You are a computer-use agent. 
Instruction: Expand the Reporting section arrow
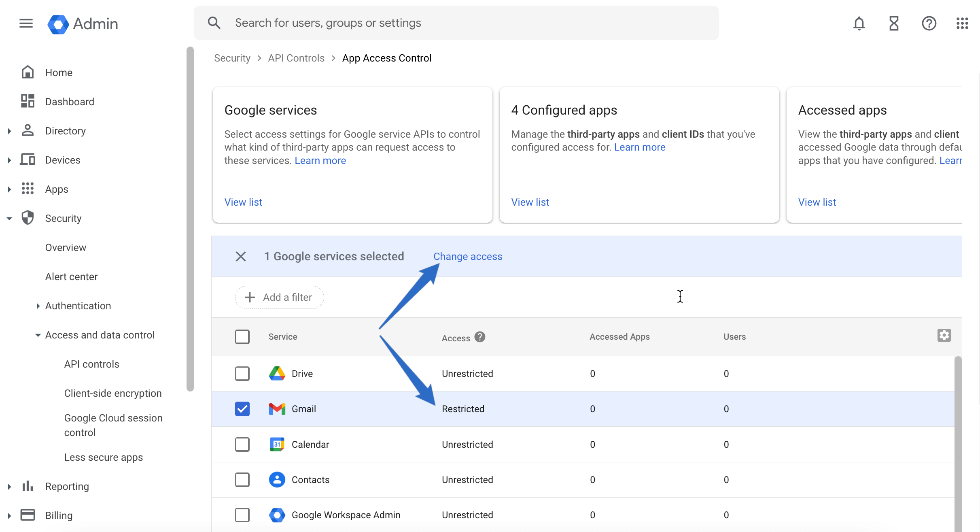[9, 486]
